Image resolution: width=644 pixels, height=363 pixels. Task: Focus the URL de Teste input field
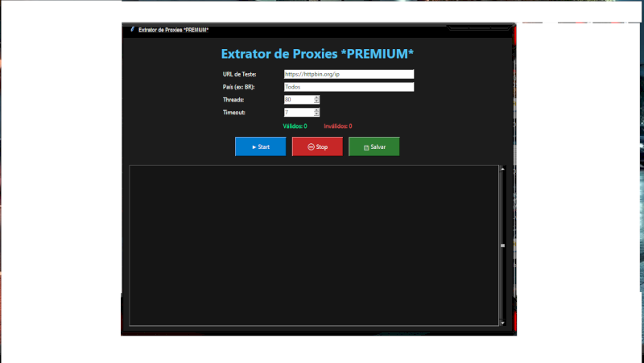point(349,74)
